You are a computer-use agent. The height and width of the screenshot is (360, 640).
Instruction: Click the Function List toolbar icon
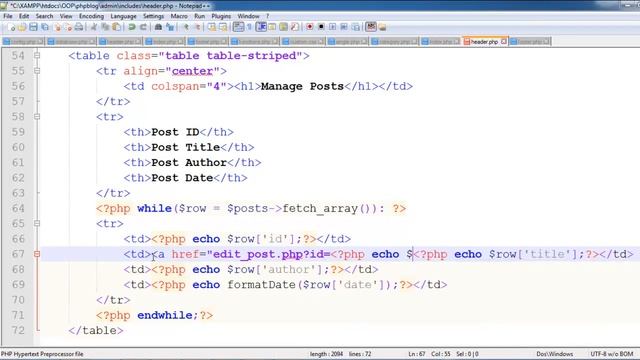294,27
